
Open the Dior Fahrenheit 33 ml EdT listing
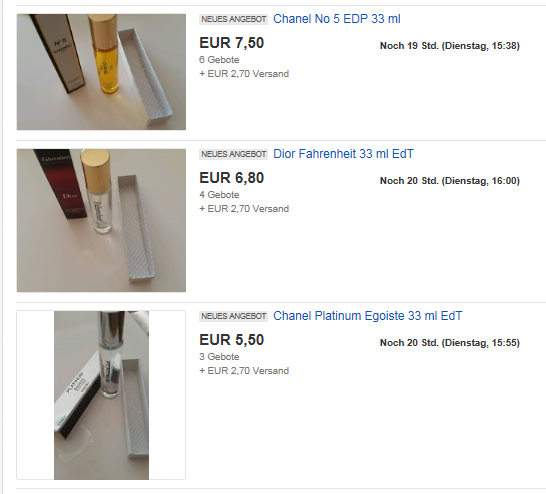click(x=343, y=154)
